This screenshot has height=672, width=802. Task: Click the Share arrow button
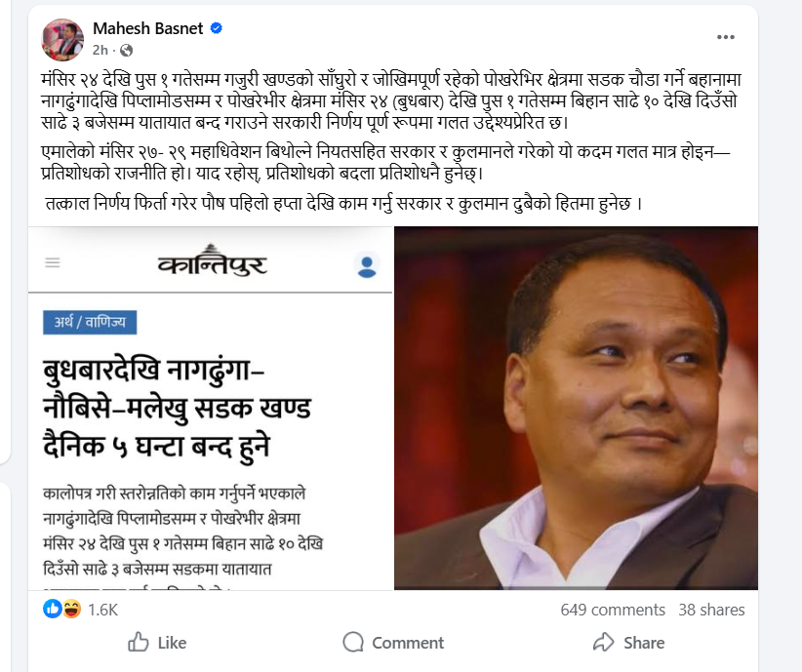[x=629, y=643]
